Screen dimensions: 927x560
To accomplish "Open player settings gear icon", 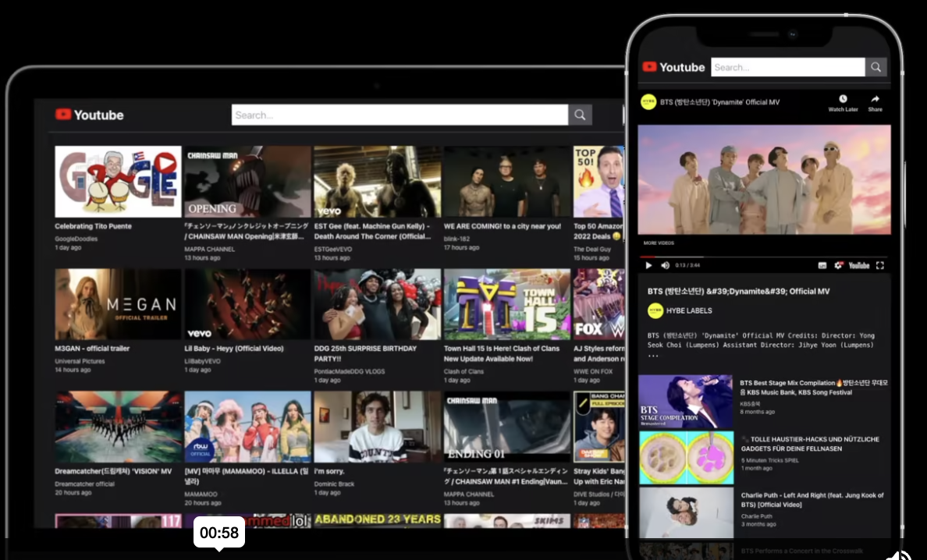I will 838,265.
